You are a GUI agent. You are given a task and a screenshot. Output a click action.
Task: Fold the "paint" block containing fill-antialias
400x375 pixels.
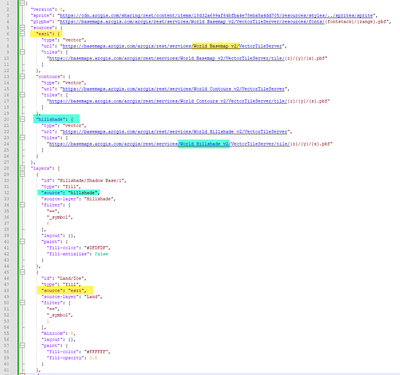tap(22, 242)
